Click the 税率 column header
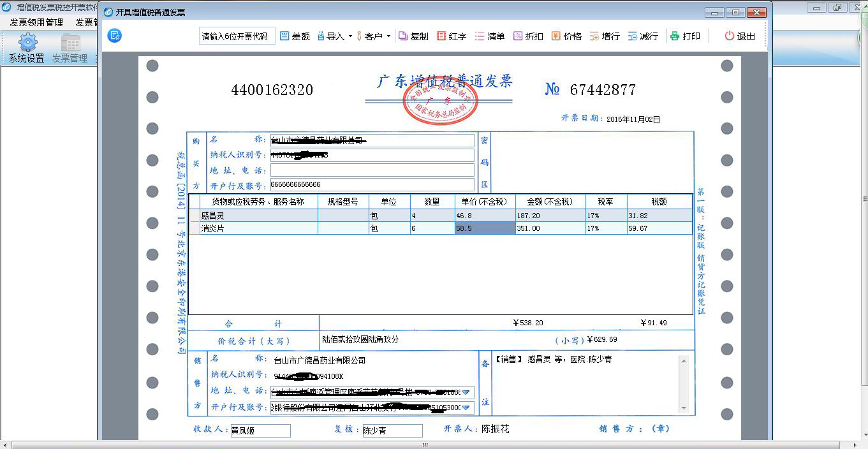 606,202
